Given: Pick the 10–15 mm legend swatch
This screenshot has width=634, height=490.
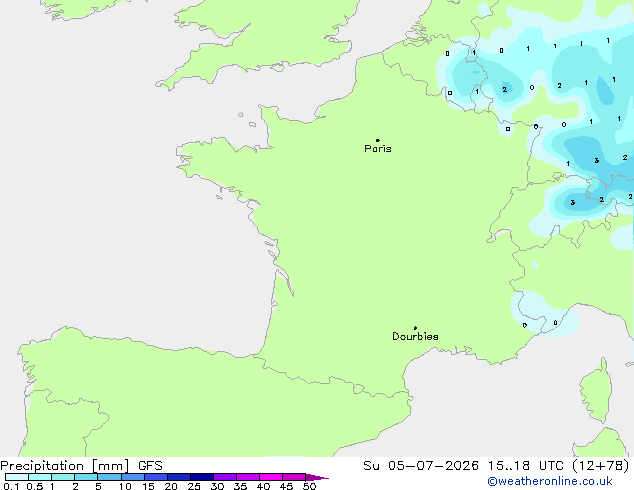Looking at the screenshot, I should [x=132, y=477].
